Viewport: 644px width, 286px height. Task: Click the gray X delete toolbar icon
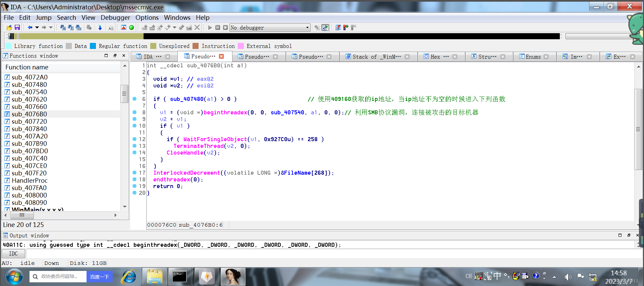click(x=197, y=27)
